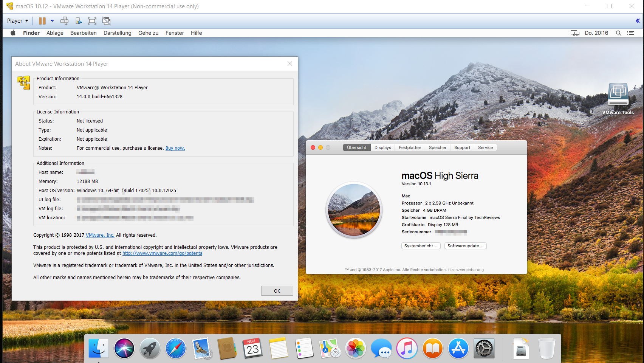The height and width of the screenshot is (363, 644).
Task: Open the Gehe zu menu
Action: click(x=149, y=33)
